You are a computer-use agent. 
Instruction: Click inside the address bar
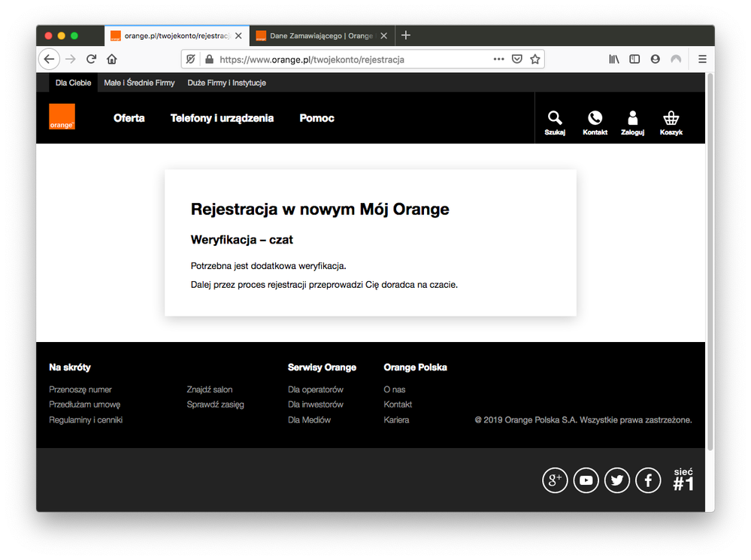pos(338,59)
